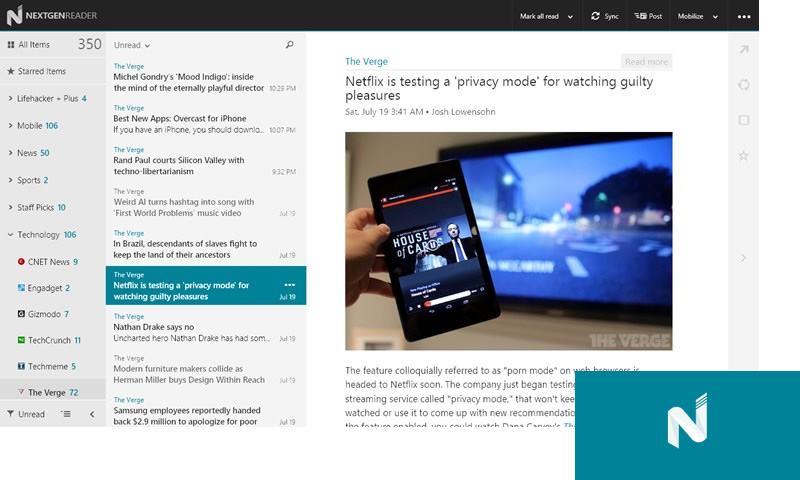800x480 pixels.
Task: Toggle the Unread filter at sidebar bottom
Action: pos(26,414)
